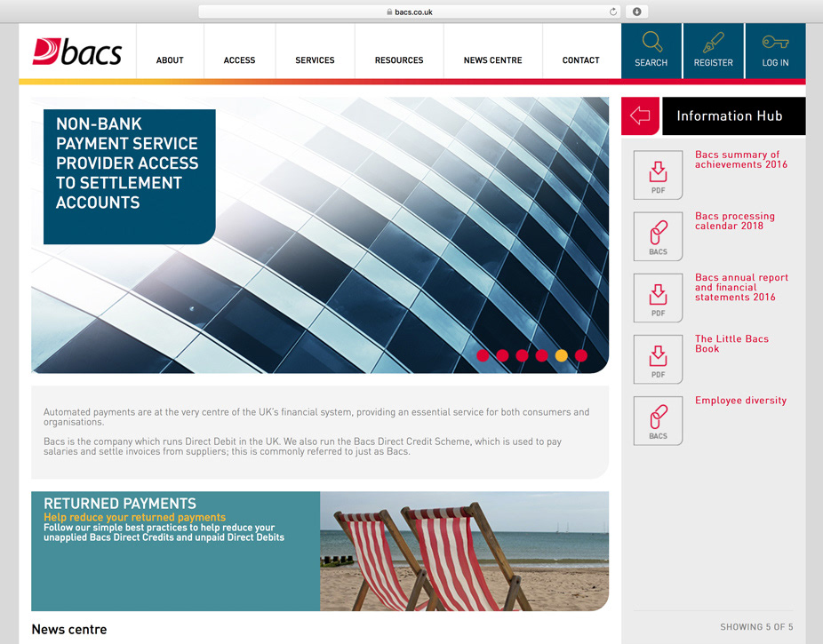Select the fourth carousel slide dot
The width and height of the screenshot is (823, 644).
click(x=541, y=355)
